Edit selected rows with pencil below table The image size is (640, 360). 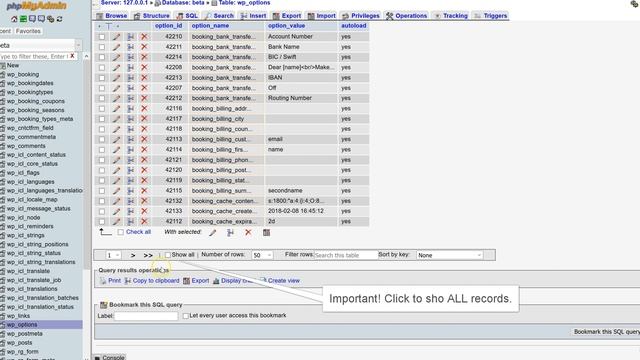click(x=213, y=233)
